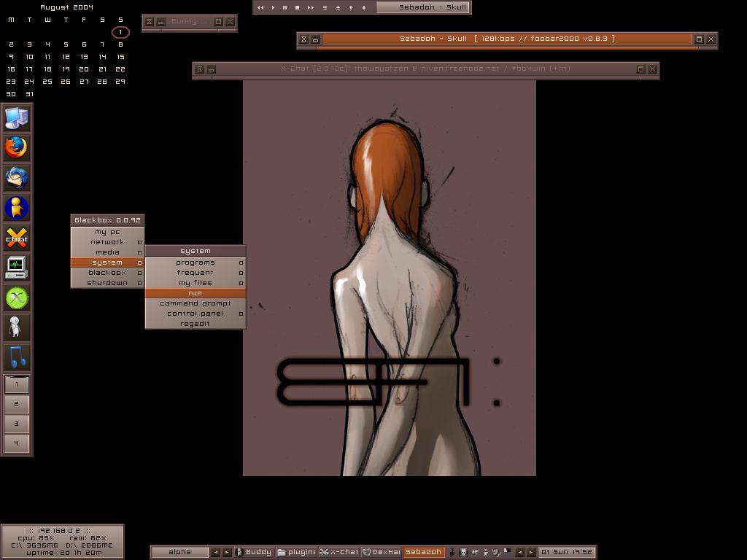Stop playback in the player bar

pos(298,7)
